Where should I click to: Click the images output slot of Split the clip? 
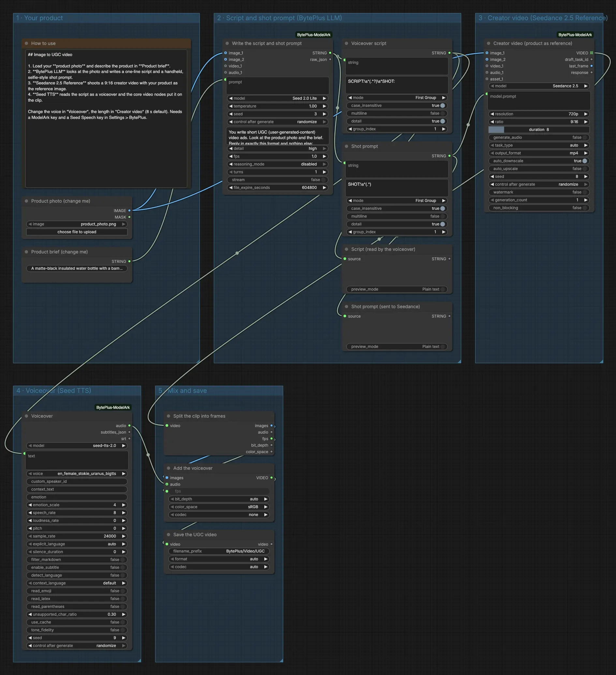[271, 425]
